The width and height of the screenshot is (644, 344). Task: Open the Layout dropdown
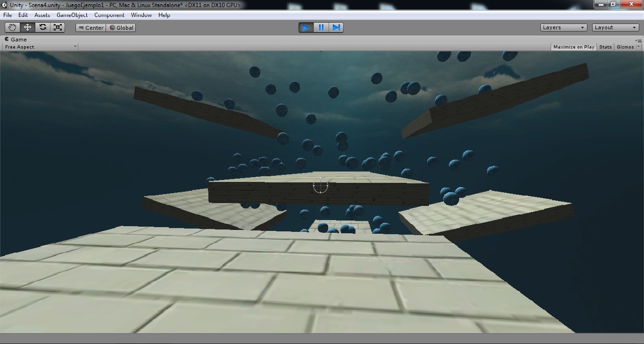click(x=615, y=27)
